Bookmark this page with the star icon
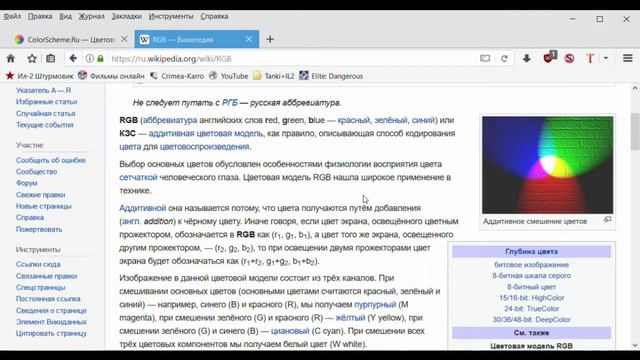The image size is (640, 360). [32, 58]
